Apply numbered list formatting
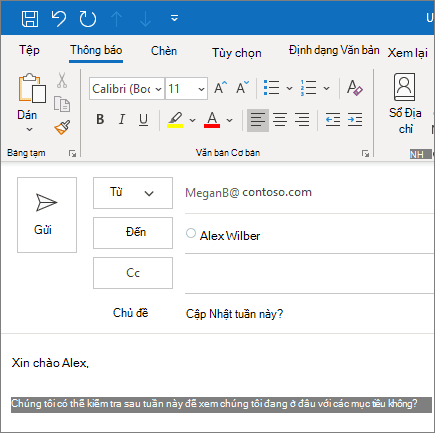Viewport: 435px width, 433px height. [308, 88]
